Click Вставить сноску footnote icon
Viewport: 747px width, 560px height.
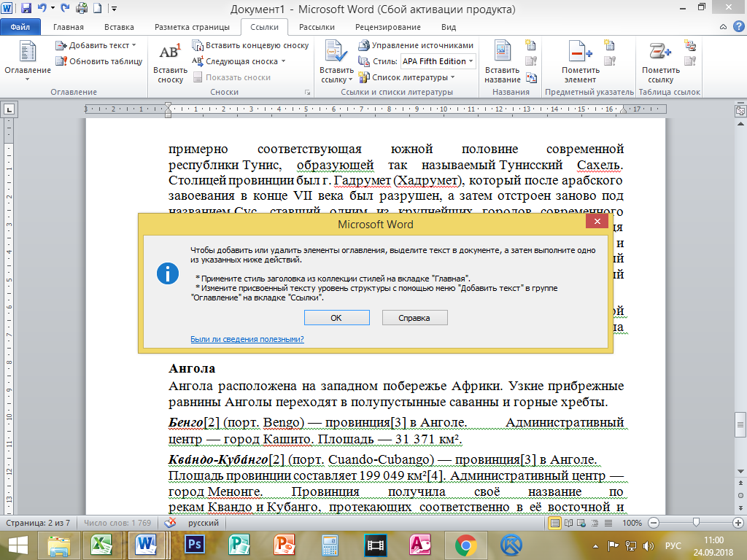(170, 62)
